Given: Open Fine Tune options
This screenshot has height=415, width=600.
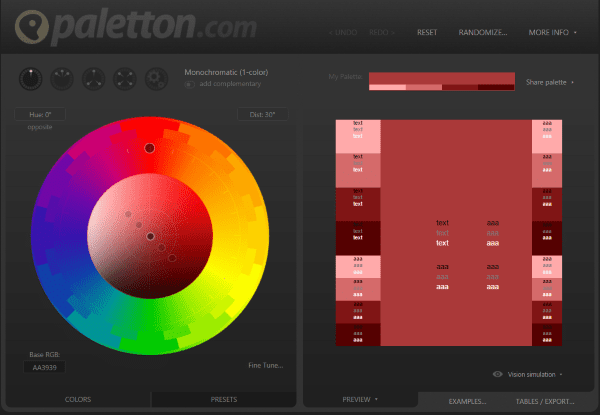Looking at the screenshot, I should pos(266,365).
